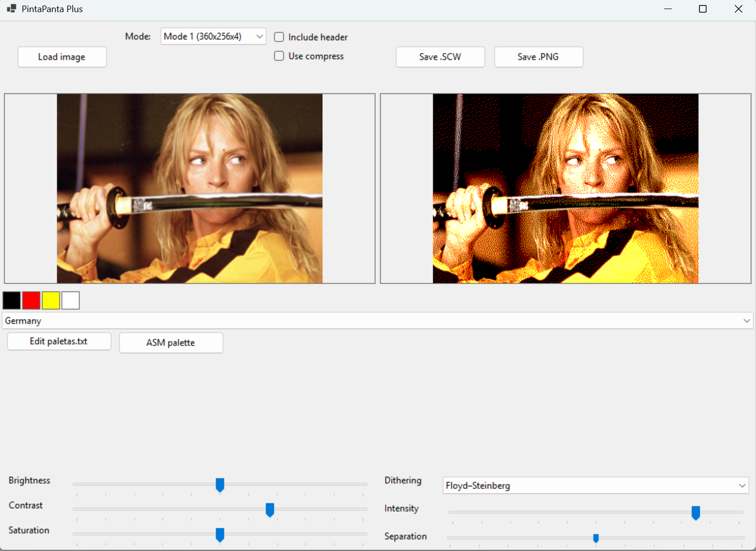Minimize the PintaPanta Plus window

point(668,9)
